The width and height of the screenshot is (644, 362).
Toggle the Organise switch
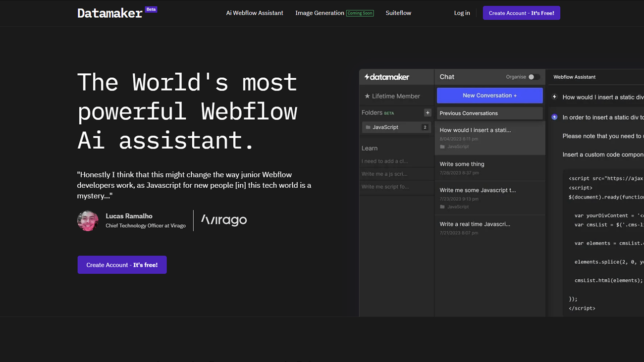coord(534,77)
